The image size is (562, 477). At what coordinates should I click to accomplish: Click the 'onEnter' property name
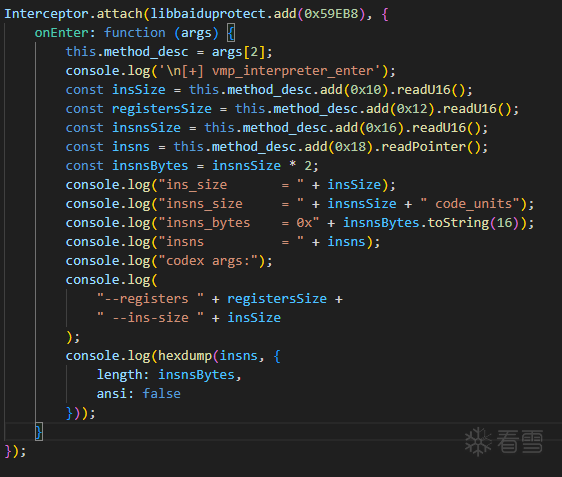coord(62,33)
